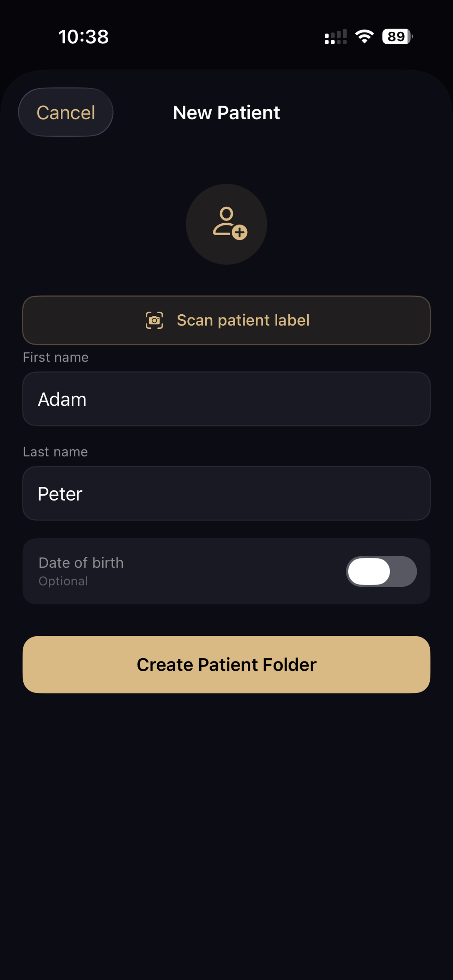
Task: Tap the New Patient title
Action: [x=226, y=113]
